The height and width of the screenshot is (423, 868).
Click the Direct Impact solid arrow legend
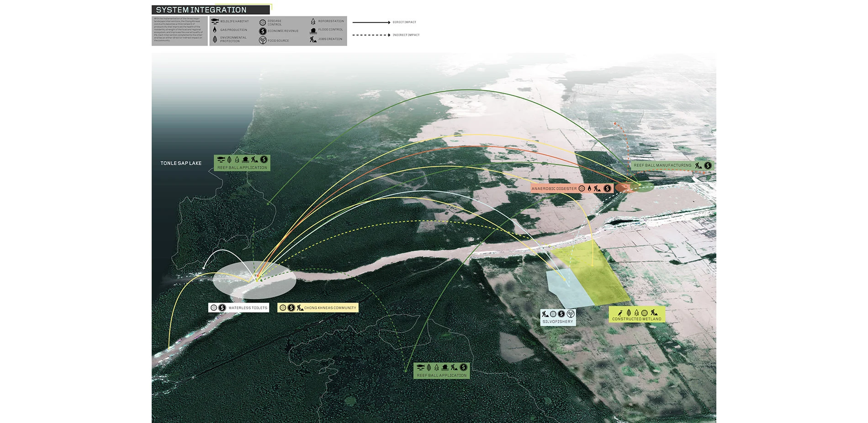pyautogui.click(x=371, y=22)
